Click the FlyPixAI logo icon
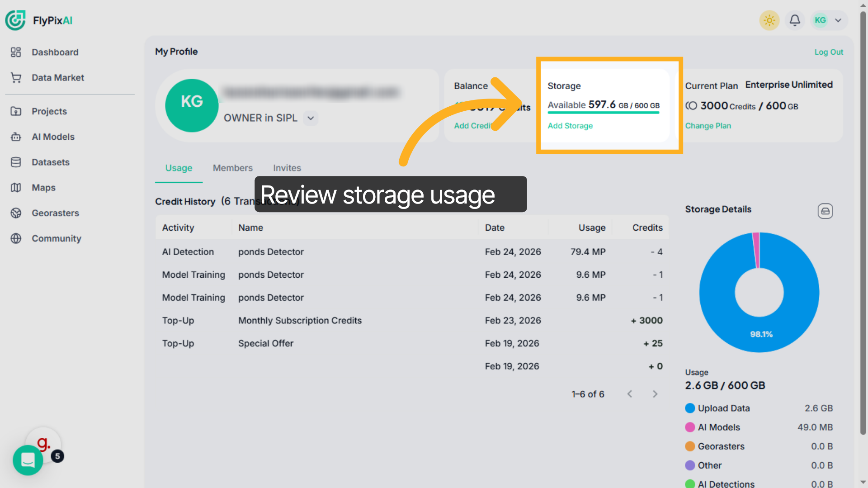Viewport: 868px width, 488px height. pos(15,20)
